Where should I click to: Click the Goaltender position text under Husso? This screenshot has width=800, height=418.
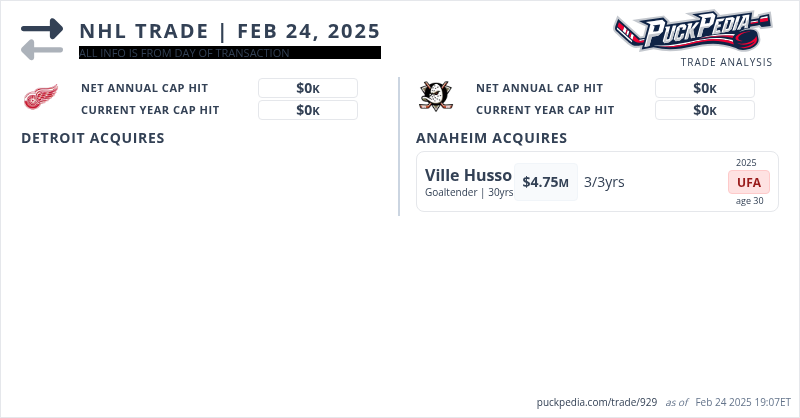tap(453, 192)
